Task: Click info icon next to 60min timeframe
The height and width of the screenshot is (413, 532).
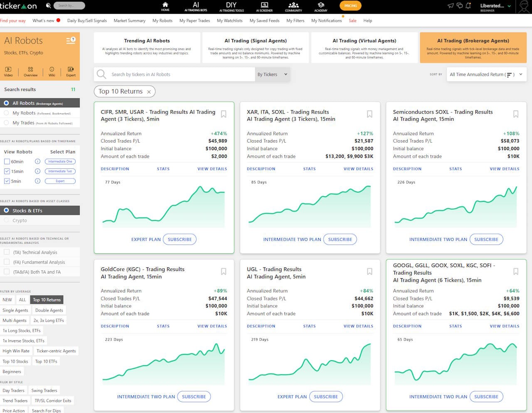Action: pos(37,161)
